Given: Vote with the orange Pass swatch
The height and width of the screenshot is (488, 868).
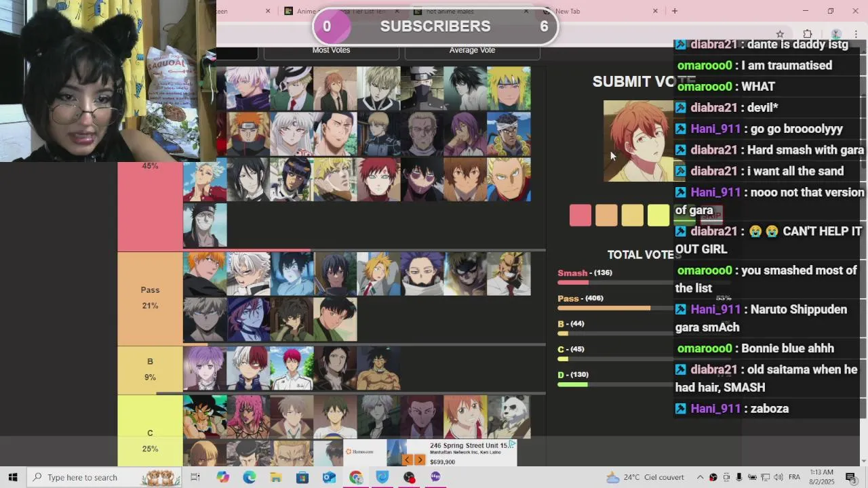Looking at the screenshot, I should [606, 216].
